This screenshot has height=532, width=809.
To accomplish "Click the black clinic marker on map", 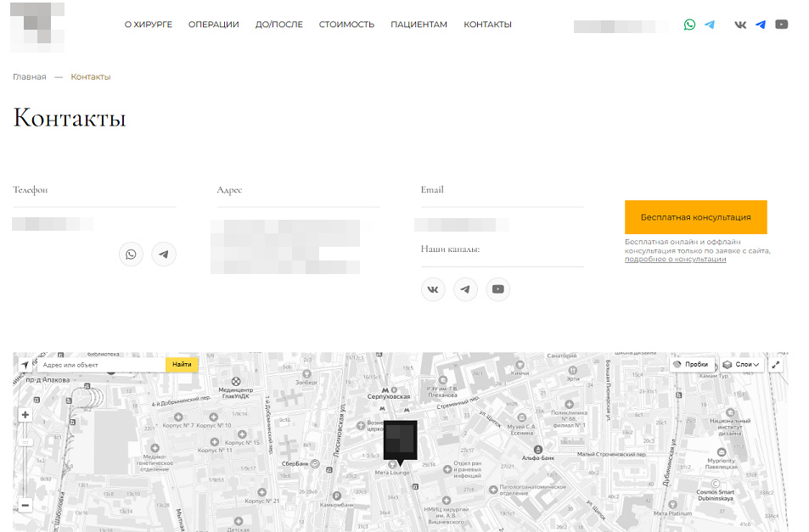I will point(401,441).
